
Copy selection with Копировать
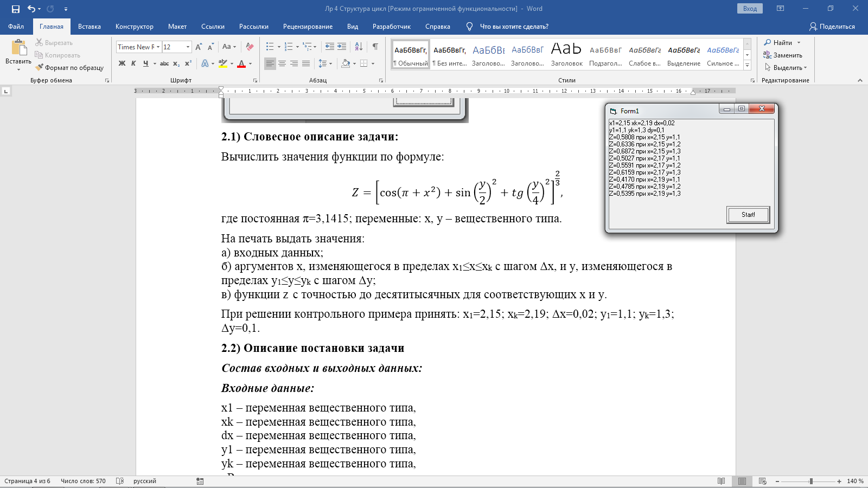[58, 55]
